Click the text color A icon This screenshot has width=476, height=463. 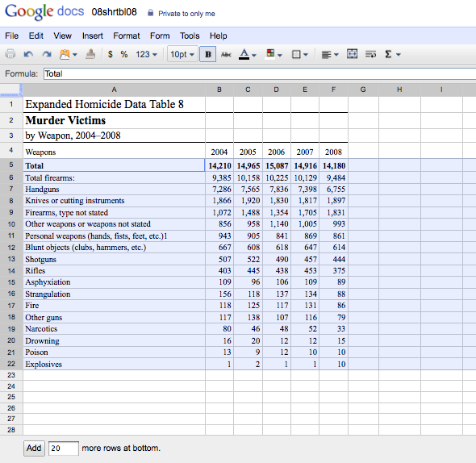[244, 54]
